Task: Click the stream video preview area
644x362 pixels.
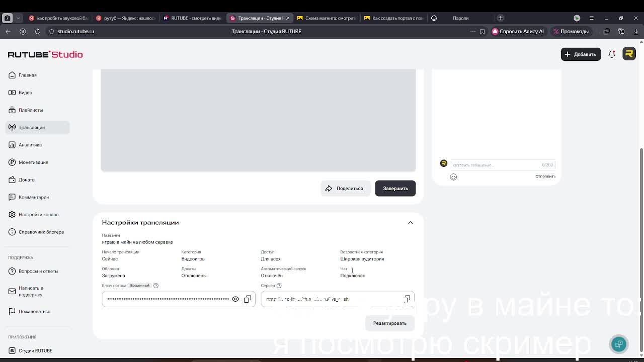Action: pyautogui.click(x=258, y=120)
